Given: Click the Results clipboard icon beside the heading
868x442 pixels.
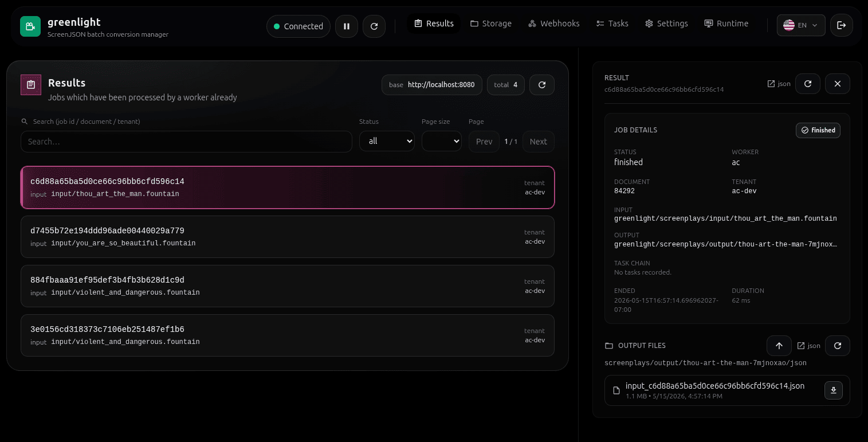Looking at the screenshot, I should pyautogui.click(x=31, y=85).
